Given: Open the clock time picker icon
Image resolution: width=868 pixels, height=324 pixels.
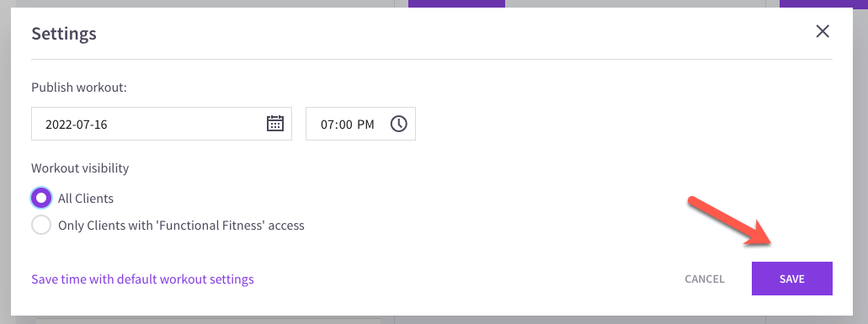Looking at the screenshot, I should coord(398,124).
